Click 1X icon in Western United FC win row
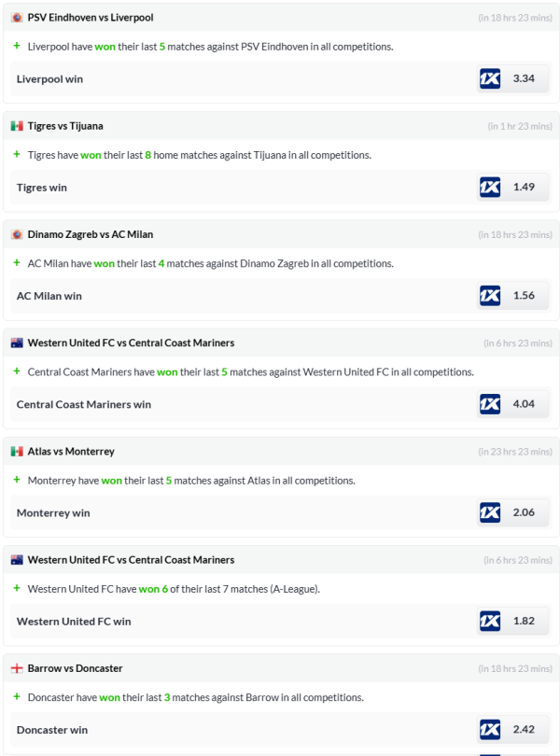 pos(490,620)
